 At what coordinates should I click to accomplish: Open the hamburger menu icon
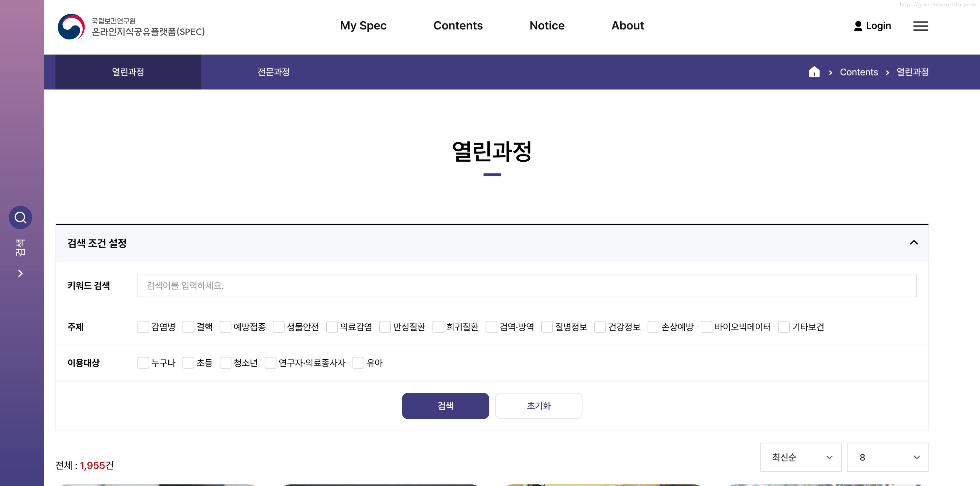(x=920, y=26)
